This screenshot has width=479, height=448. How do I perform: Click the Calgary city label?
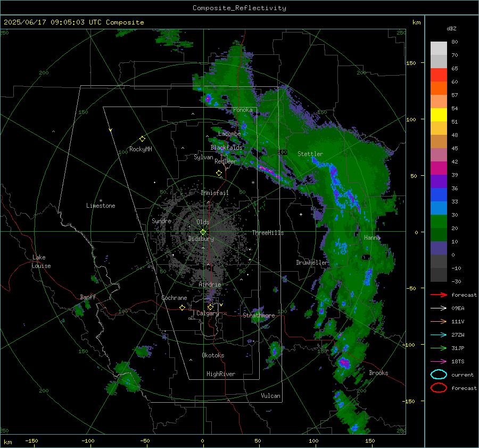tap(208, 313)
